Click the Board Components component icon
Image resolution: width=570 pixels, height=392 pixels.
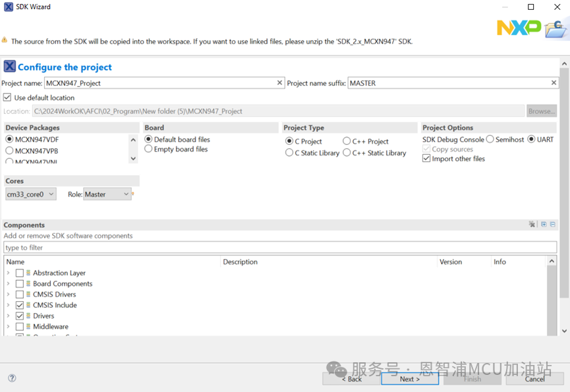point(28,283)
